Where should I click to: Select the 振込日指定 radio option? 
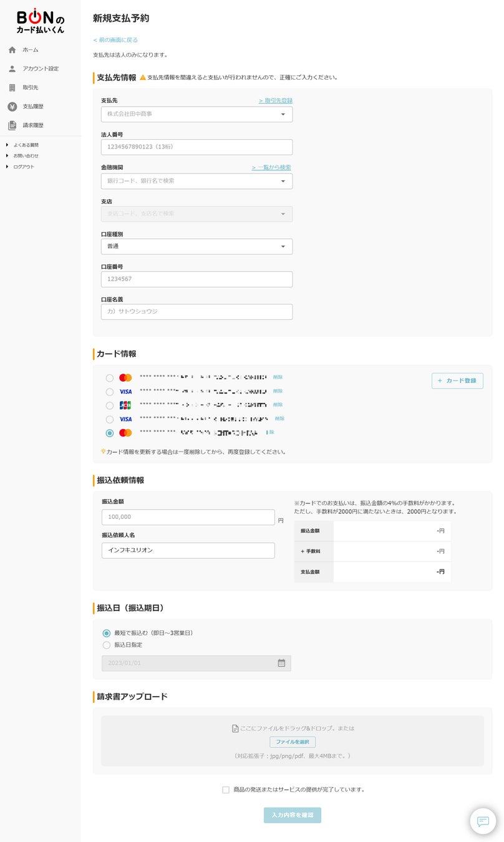click(107, 645)
